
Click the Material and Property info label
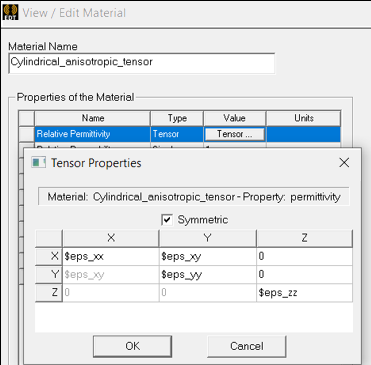tap(194, 197)
